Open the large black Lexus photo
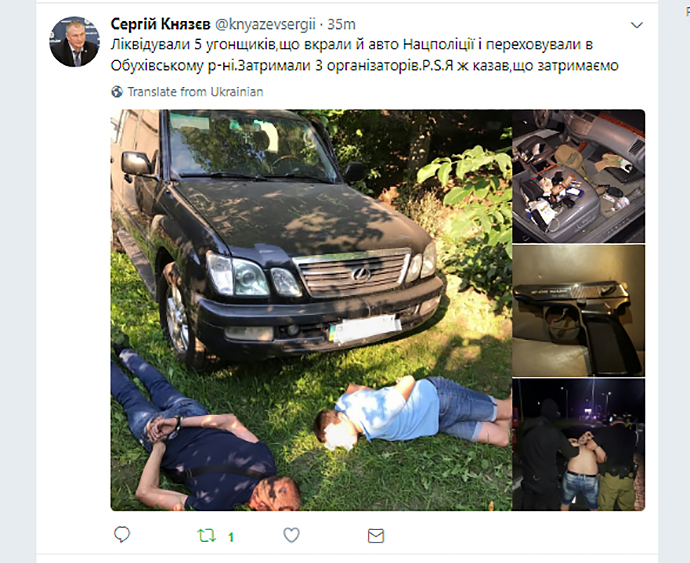Viewport: 690px width, 563px height. tap(311, 310)
